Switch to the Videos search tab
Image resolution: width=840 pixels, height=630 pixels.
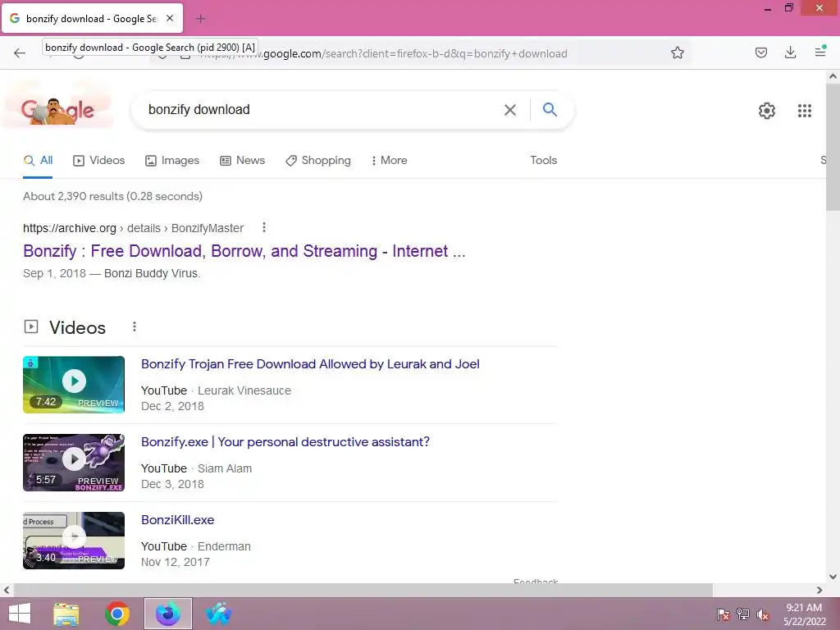click(98, 160)
